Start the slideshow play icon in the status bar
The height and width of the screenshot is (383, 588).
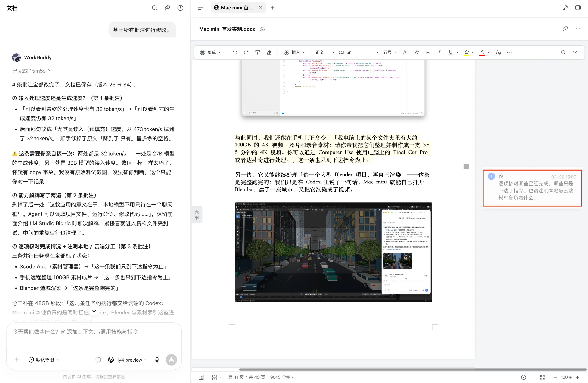click(x=523, y=377)
